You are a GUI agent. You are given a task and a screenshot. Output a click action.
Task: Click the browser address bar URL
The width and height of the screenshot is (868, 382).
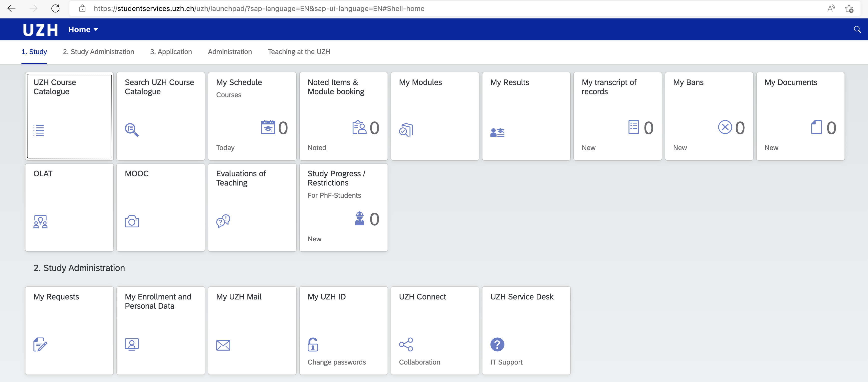pos(259,9)
